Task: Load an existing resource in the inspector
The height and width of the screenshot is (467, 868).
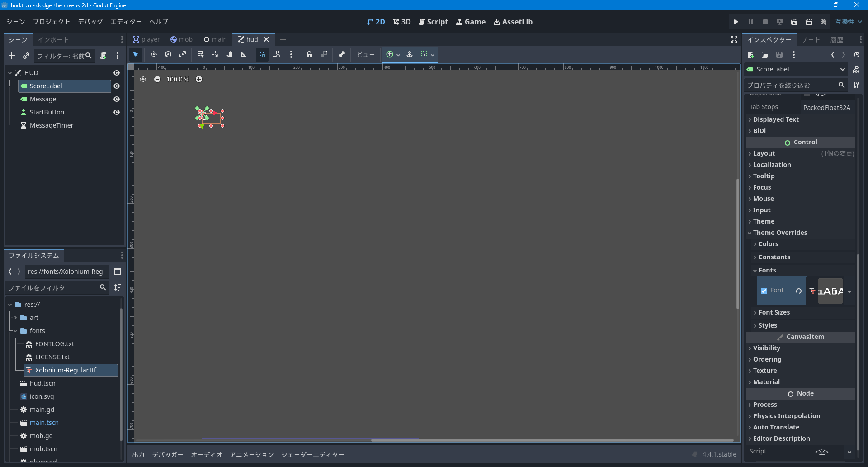Action: (x=765, y=55)
